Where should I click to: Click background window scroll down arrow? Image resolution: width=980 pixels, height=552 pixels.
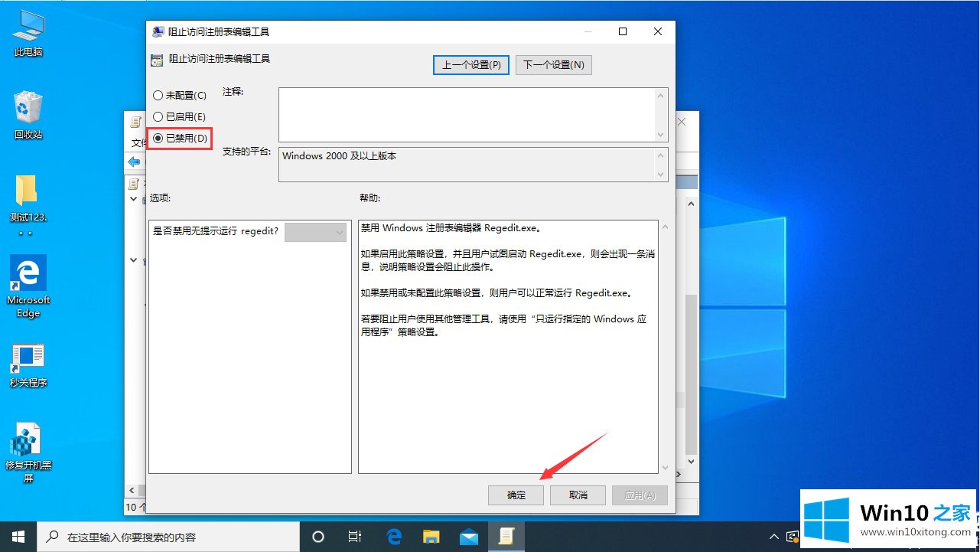click(x=691, y=462)
